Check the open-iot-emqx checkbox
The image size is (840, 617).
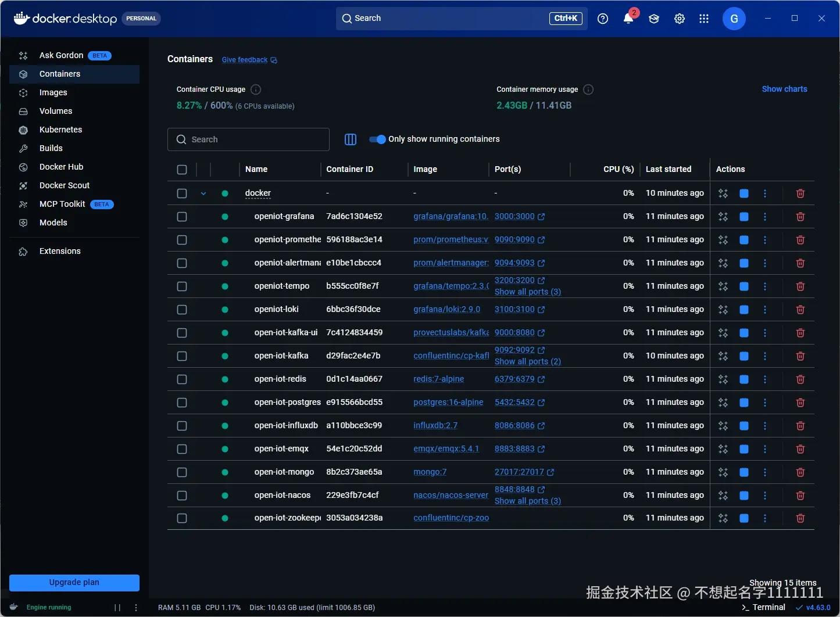point(182,449)
